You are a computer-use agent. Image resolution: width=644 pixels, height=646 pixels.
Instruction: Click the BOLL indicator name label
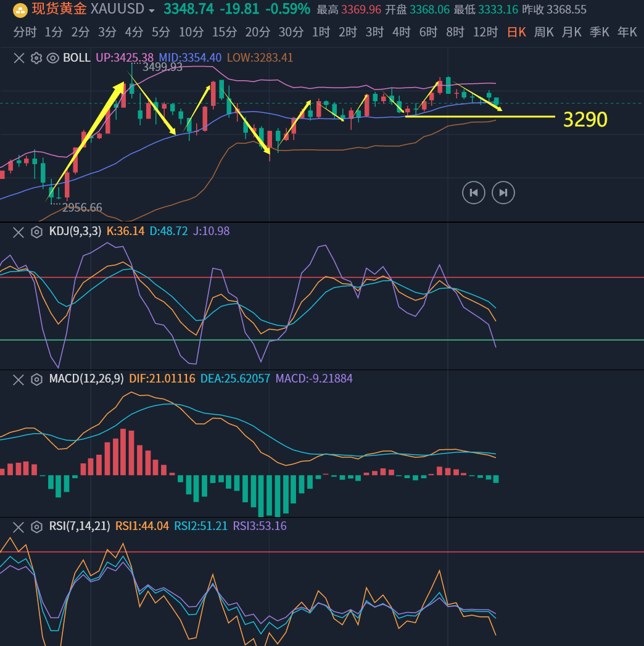tap(76, 57)
